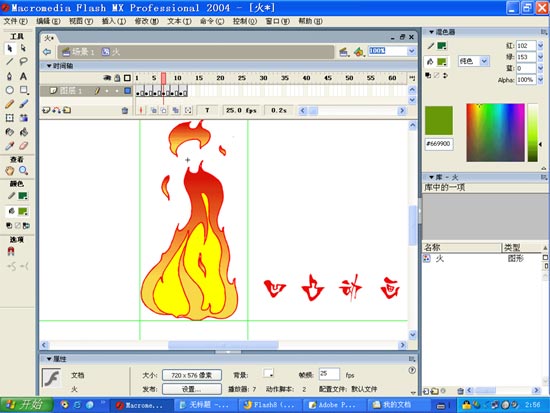Toggle the padlock to lock all layers
The height and width of the screenshot is (413, 550).
point(117,78)
